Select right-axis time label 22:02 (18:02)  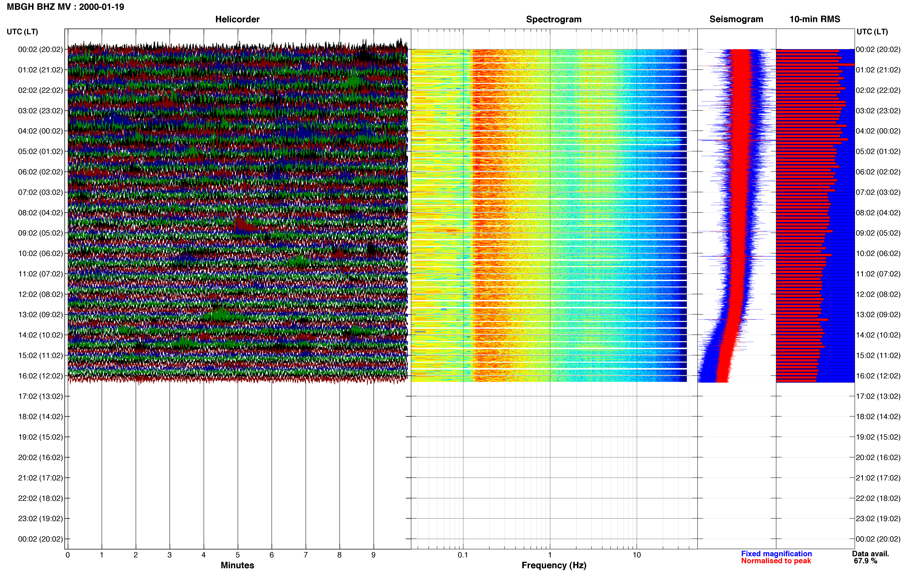coord(878,498)
